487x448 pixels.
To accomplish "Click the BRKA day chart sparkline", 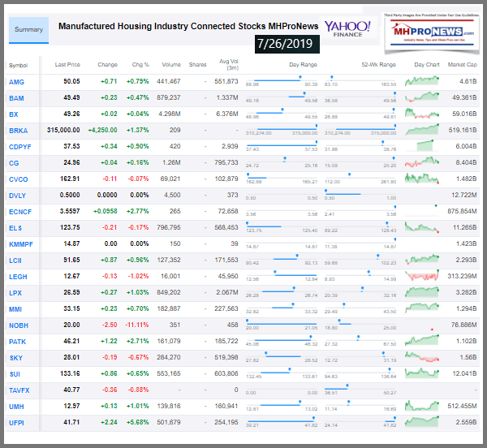I will (x=422, y=130).
